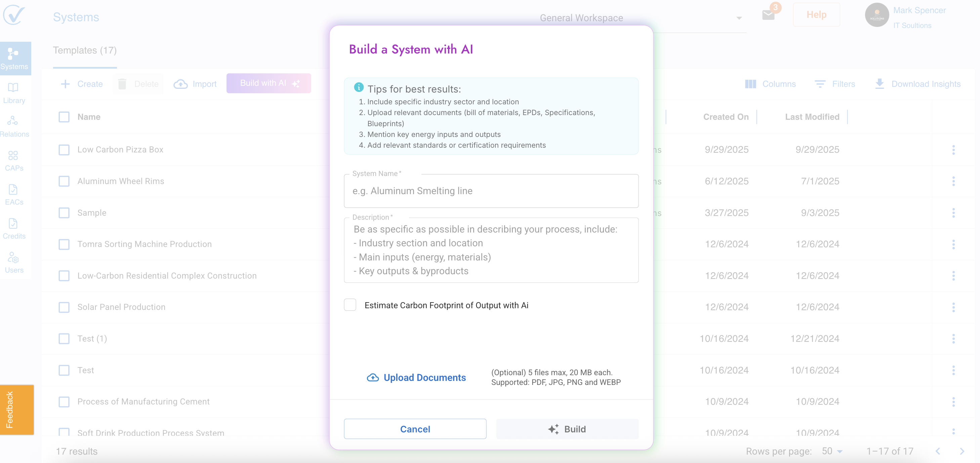The height and width of the screenshot is (463, 980).
Task: Expand the General Workspace dropdown
Action: (x=739, y=18)
